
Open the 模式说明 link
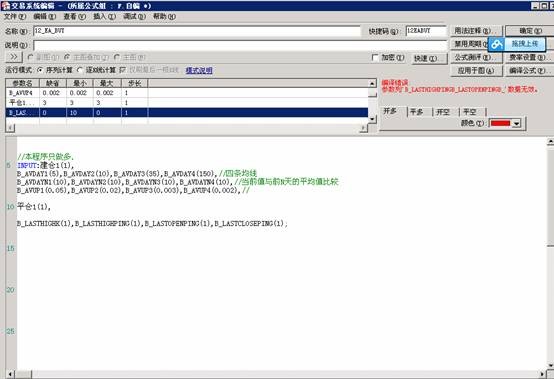(199, 70)
